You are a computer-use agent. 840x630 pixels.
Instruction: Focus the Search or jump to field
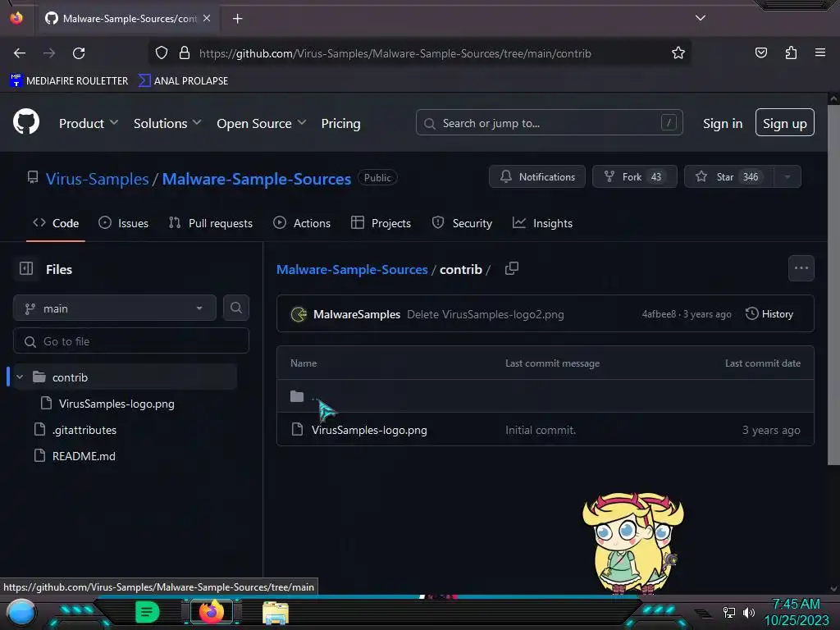point(549,123)
